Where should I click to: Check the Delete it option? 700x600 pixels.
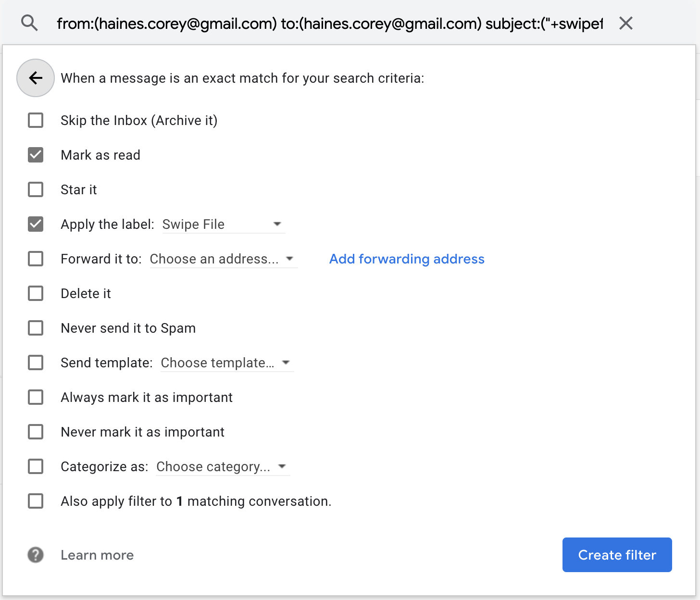(35, 293)
